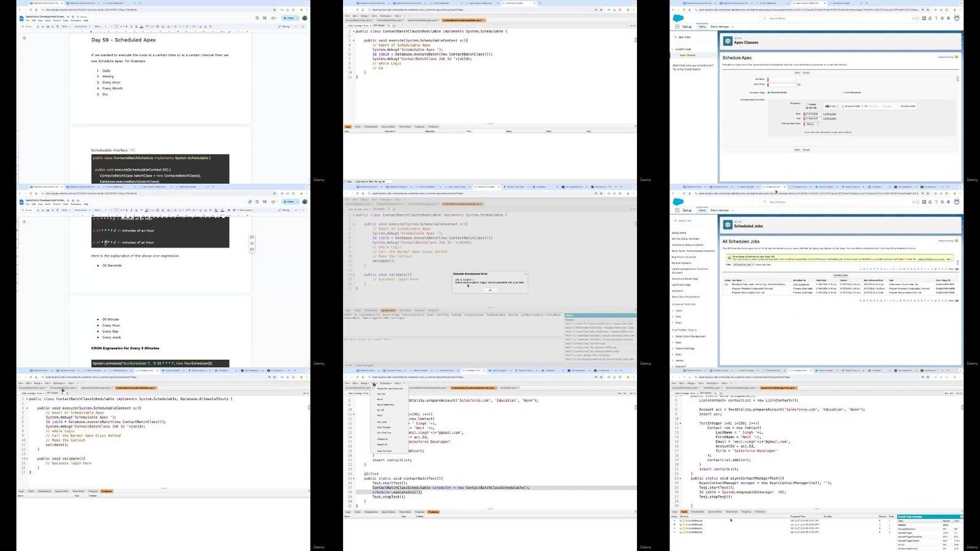
Task: Expand the Custom Code section in the Setup sidebar
Action: (x=674, y=49)
